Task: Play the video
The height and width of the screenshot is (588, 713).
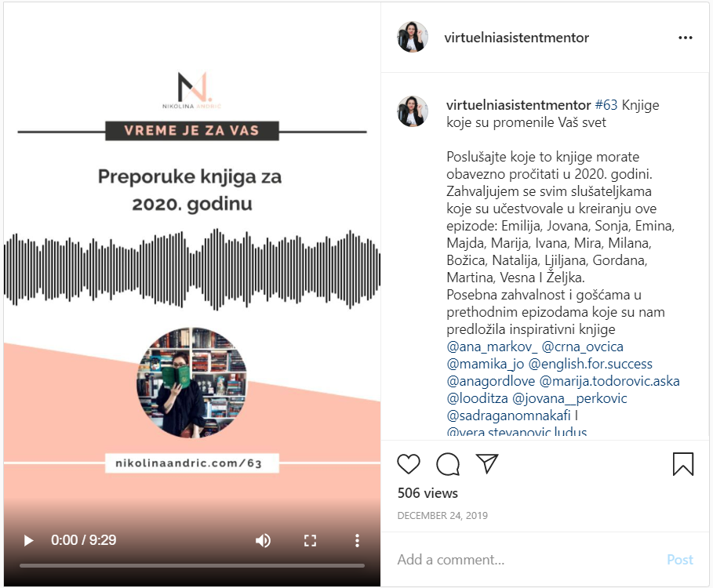Action: click(28, 540)
